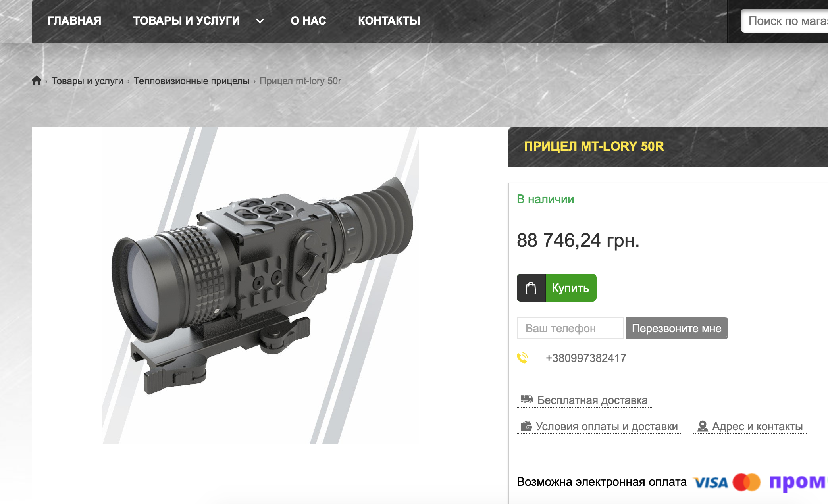Click the Visa payment logo
This screenshot has width=828, height=504.
click(711, 482)
